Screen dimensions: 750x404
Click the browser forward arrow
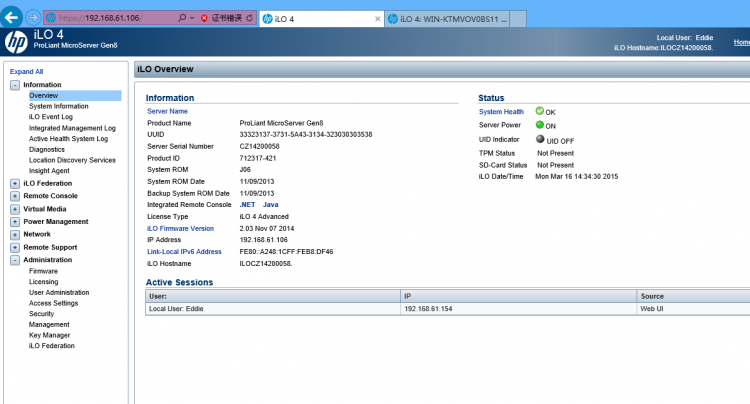pos(33,18)
